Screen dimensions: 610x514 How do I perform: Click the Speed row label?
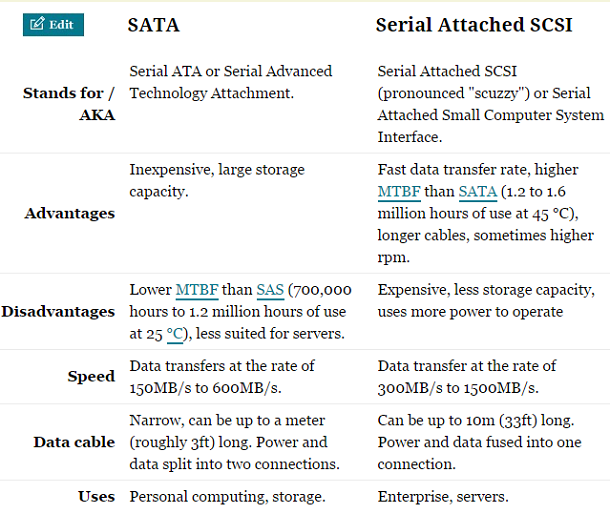[x=91, y=377]
